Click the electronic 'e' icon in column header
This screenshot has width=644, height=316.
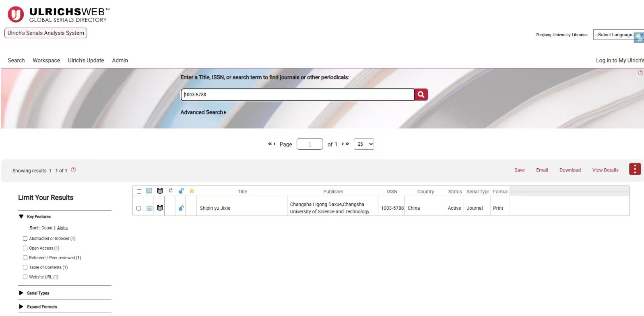coord(171,190)
